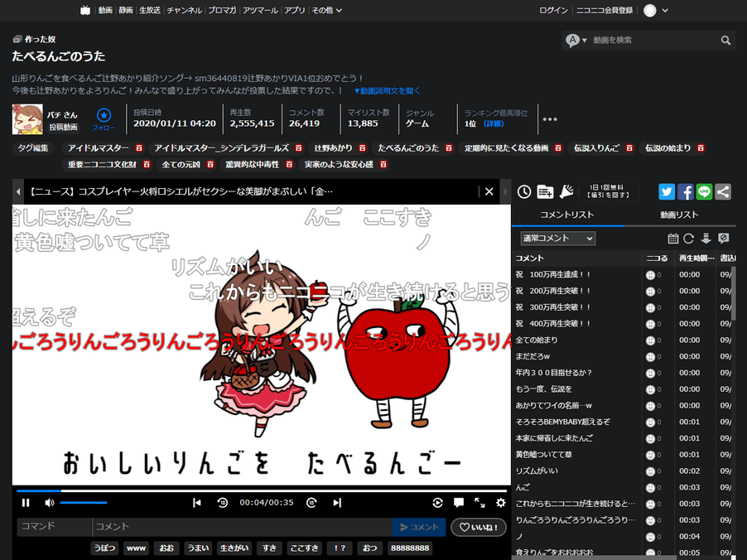
Task: Show previous news item arrow
Action: [18, 191]
